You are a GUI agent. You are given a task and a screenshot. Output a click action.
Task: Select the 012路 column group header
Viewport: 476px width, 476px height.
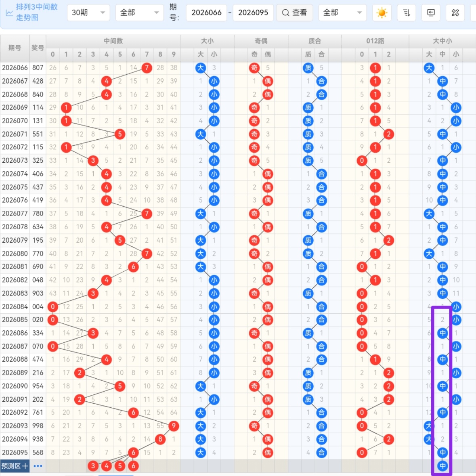point(375,41)
